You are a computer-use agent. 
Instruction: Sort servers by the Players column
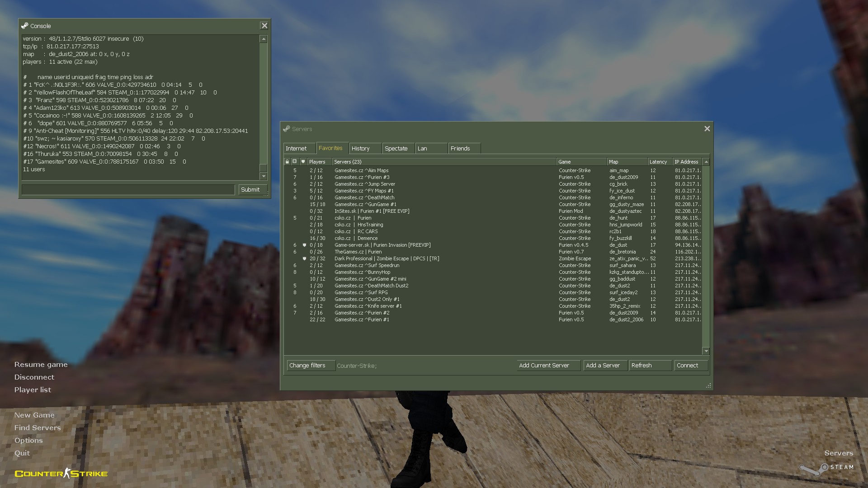[x=320, y=162]
